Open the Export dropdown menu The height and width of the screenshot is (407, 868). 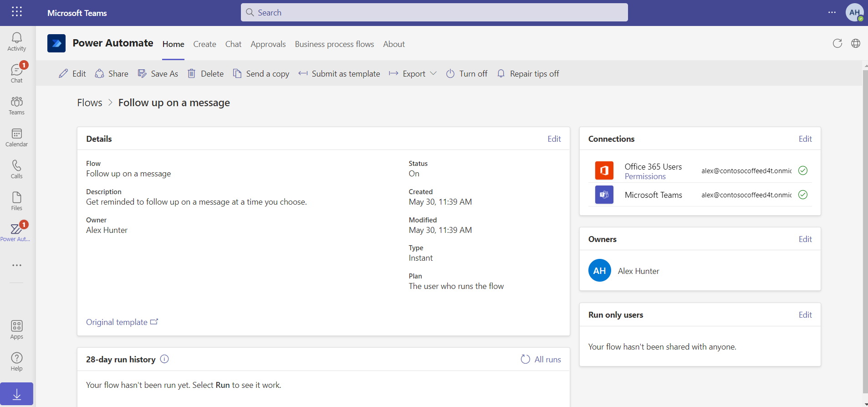[x=413, y=73]
